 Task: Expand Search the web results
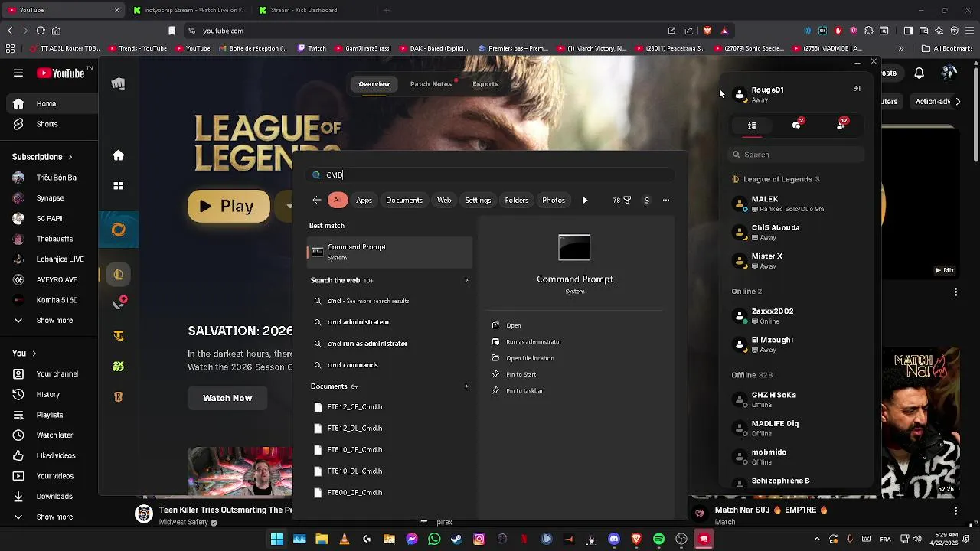466,280
